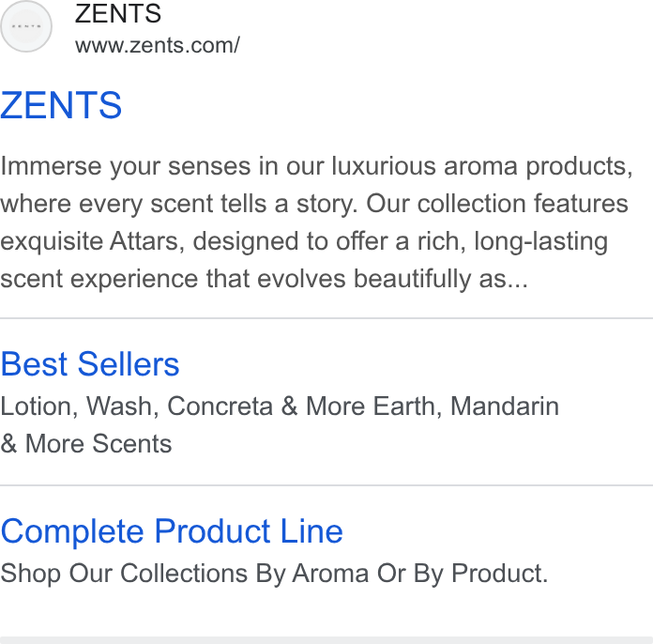Click the round ZENTS favicon logo
The width and height of the screenshot is (653, 644).
[x=26, y=26]
